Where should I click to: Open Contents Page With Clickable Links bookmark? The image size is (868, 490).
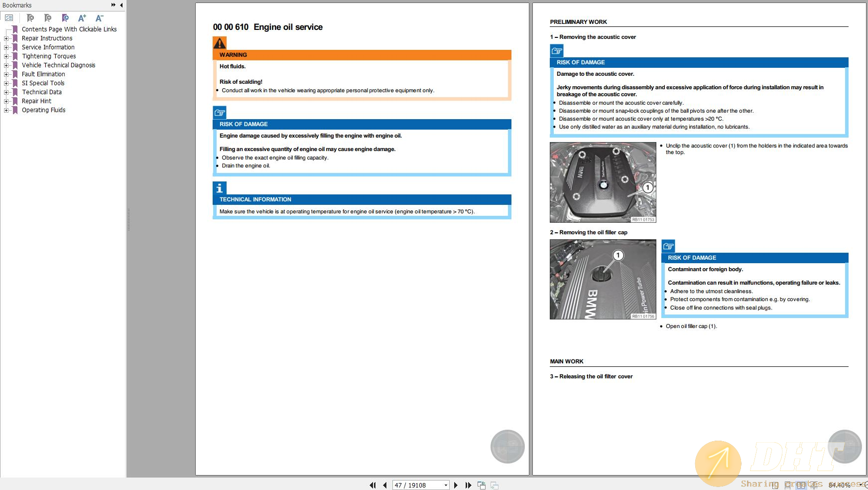[69, 29]
